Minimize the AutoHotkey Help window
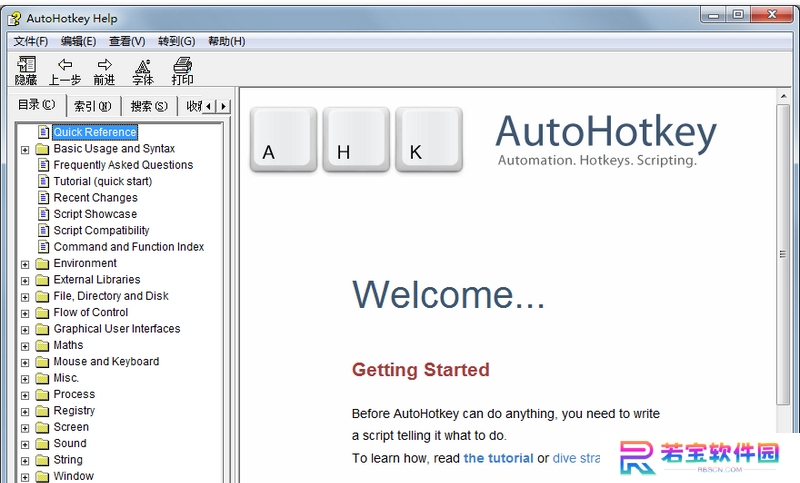 click(713, 15)
